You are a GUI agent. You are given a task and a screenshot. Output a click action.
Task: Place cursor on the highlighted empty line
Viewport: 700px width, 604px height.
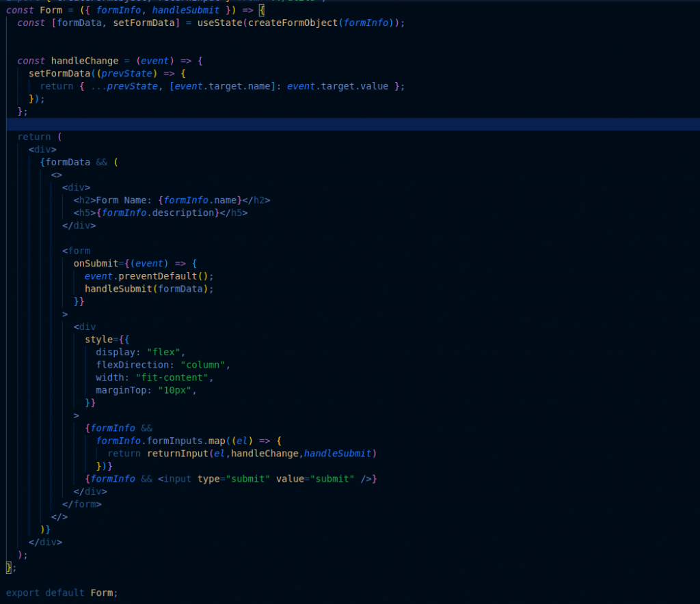point(353,124)
